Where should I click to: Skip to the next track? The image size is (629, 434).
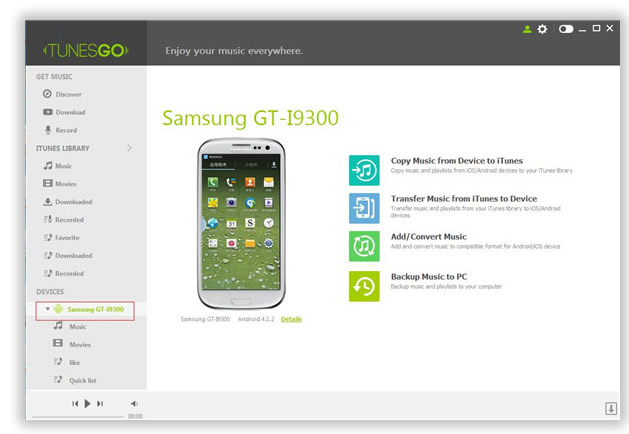click(x=101, y=403)
